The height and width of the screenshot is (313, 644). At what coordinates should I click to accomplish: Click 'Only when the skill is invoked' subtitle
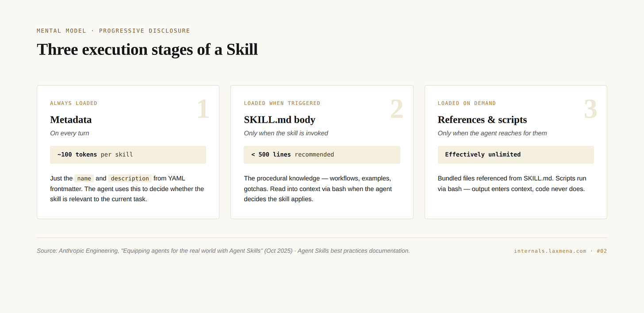click(x=286, y=133)
